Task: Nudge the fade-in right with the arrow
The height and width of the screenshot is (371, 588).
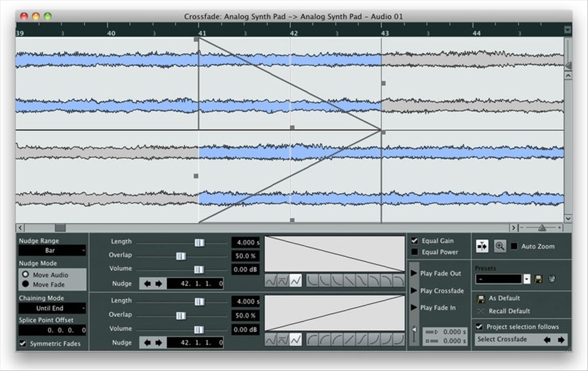Action: click(159, 342)
